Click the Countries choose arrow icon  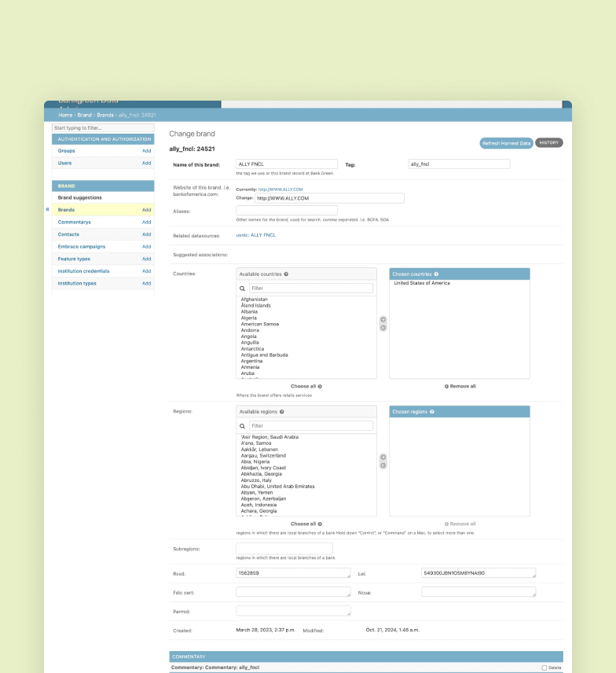[383, 319]
